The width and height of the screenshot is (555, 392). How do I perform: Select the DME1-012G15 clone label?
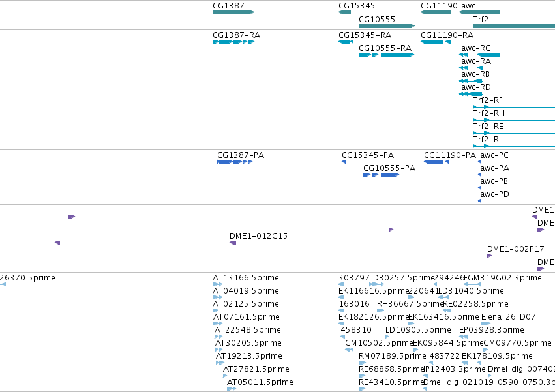(x=258, y=236)
